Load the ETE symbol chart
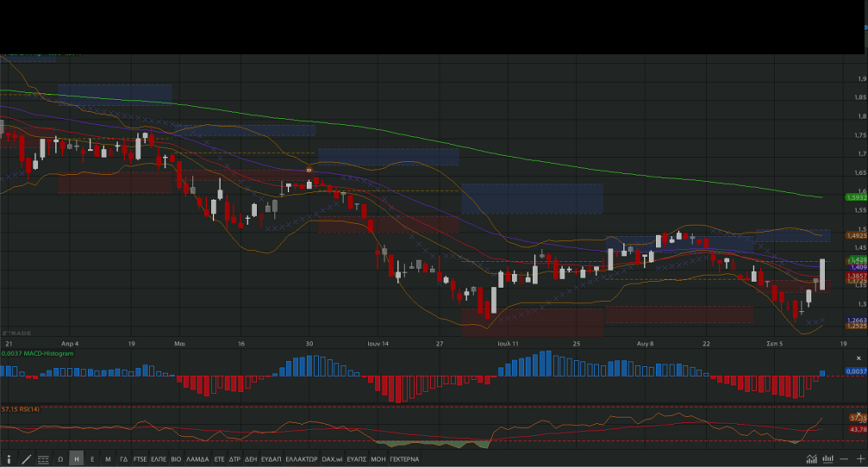The height and width of the screenshot is (467, 868). (x=219, y=459)
